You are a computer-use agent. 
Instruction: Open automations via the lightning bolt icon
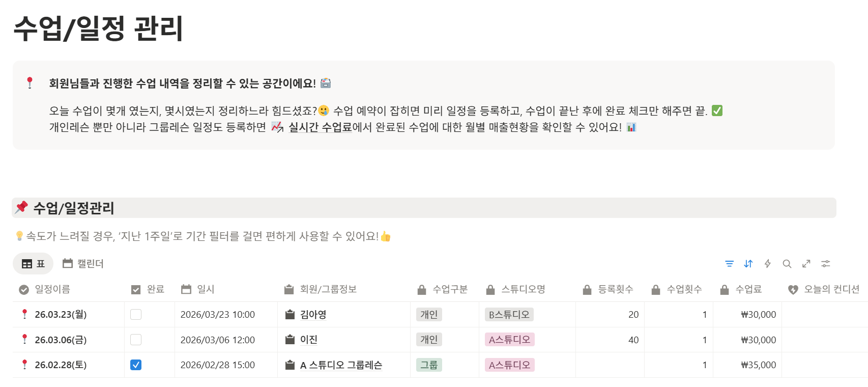768,264
